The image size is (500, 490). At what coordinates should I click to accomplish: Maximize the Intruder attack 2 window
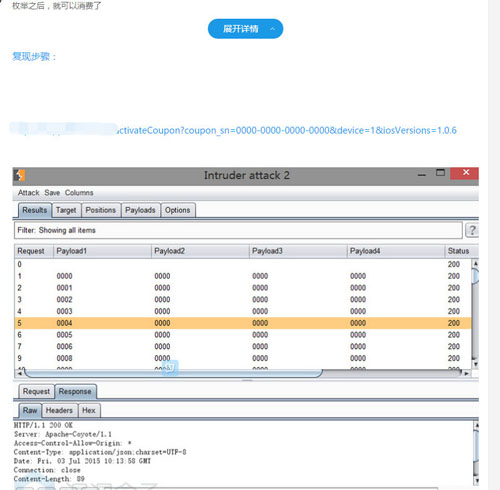pyautogui.click(x=440, y=173)
